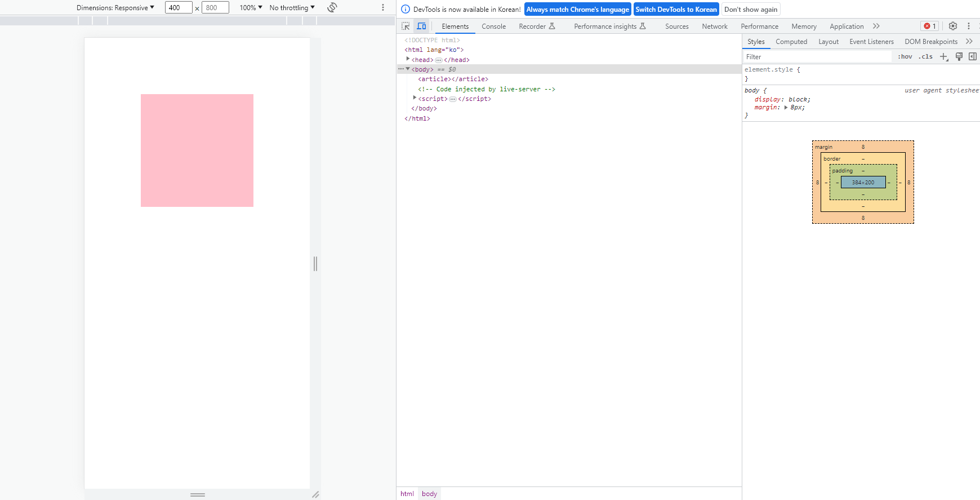Activate the inspect element picker icon
Image resolution: width=980 pixels, height=500 pixels.
coord(406,26)
